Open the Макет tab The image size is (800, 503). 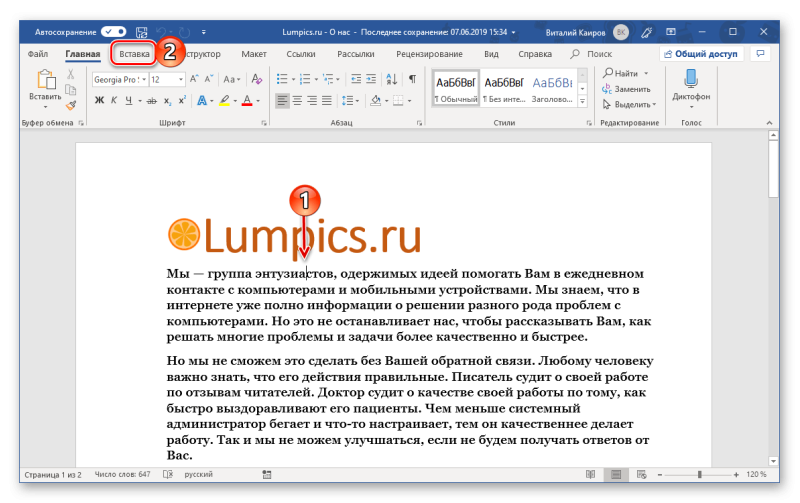tap(254, 54)
